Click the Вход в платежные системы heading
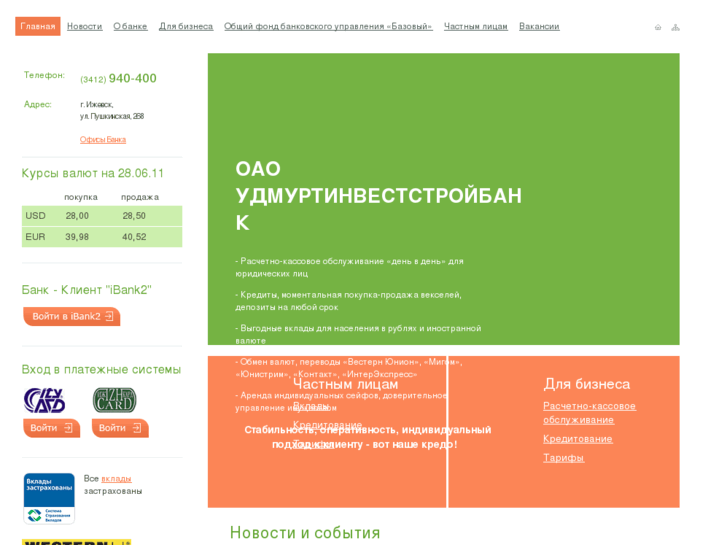 101,370
